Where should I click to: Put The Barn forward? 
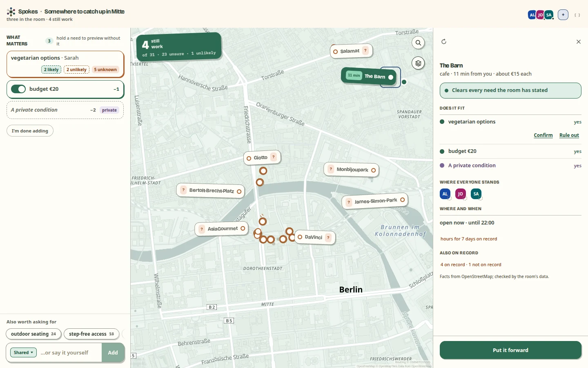click(510, 350)
